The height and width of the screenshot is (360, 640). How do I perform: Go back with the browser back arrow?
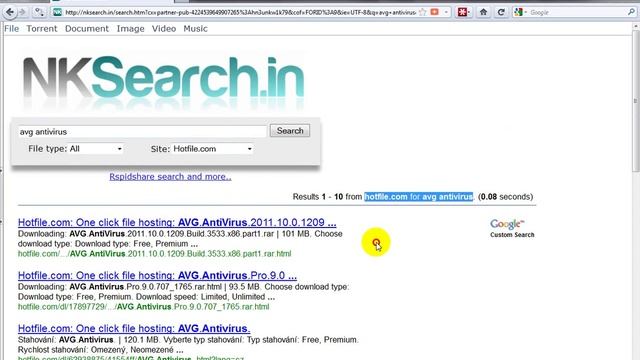coord(10,12)
